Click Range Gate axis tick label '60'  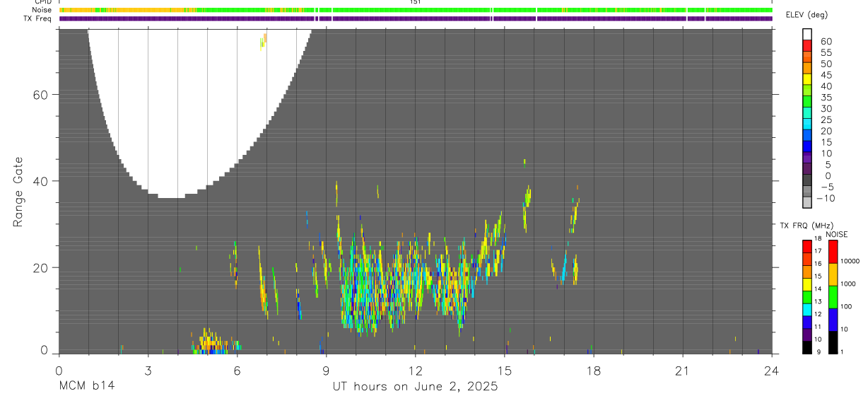coord(40,95)
